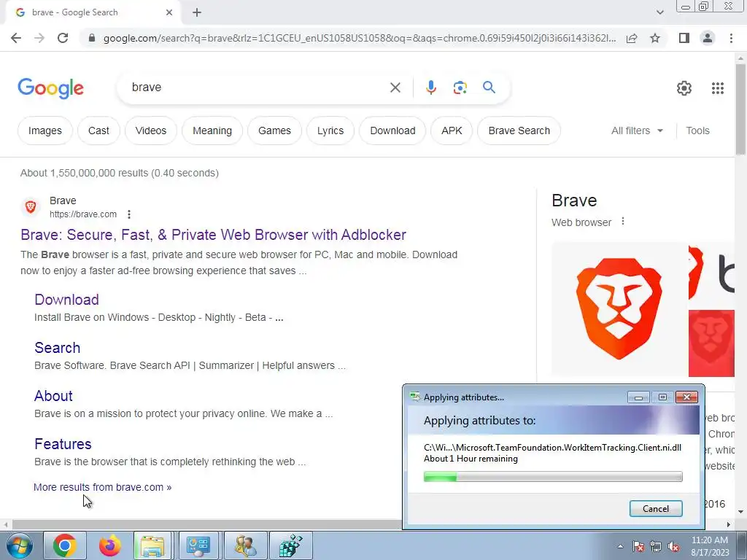Go back with the browser back arrow

point(16,38)
